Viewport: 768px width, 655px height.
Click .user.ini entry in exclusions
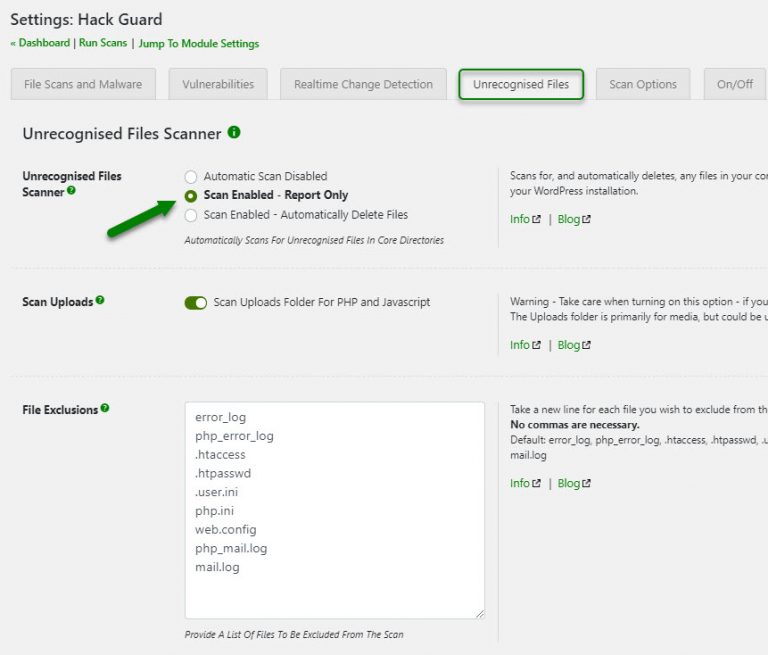pos(216,492)
